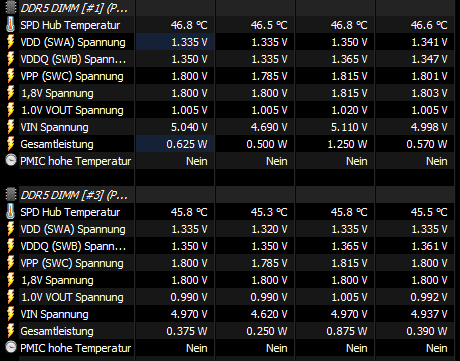Click lightning icon of DIMM #3 VIN Spannung
Viewport: 460px width, 361px height.
11,314
